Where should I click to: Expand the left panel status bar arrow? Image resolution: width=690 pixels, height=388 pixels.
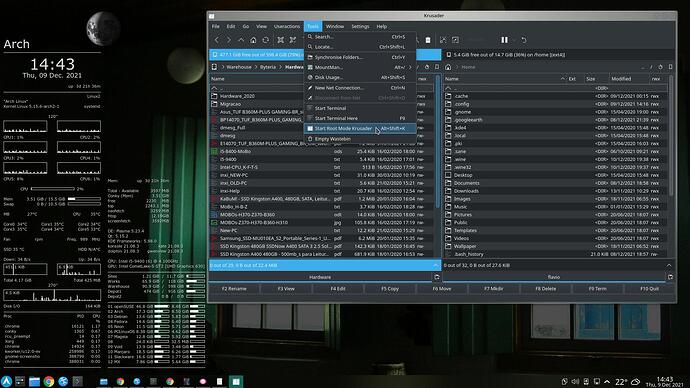click(436, 265)
